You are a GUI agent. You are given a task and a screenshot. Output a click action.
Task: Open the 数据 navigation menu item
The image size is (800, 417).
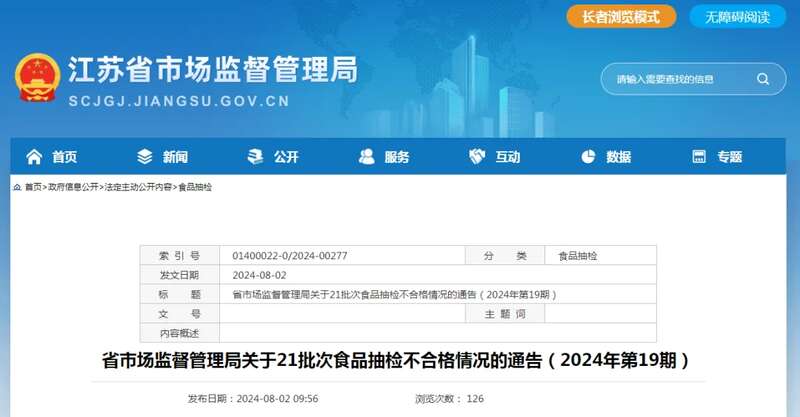[x=618, y=157]
